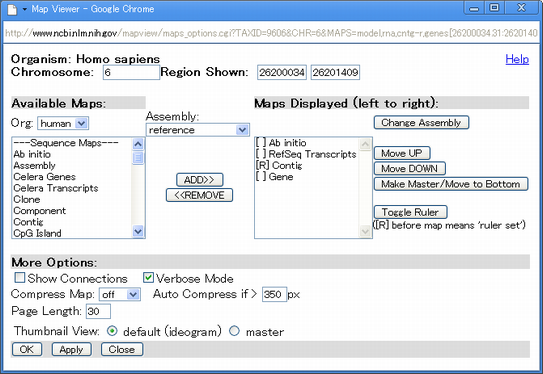Click Available Maps scrollbar up arrow

click(x=138, y=144)
